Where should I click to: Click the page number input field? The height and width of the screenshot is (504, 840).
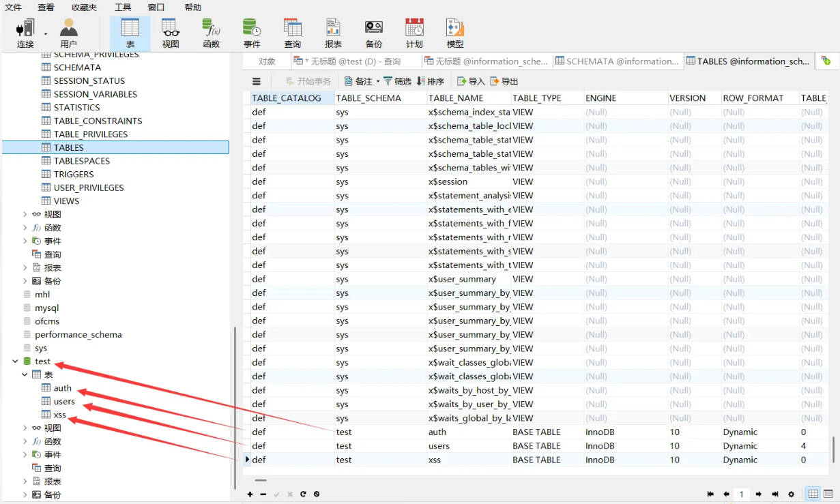(741, 494)
